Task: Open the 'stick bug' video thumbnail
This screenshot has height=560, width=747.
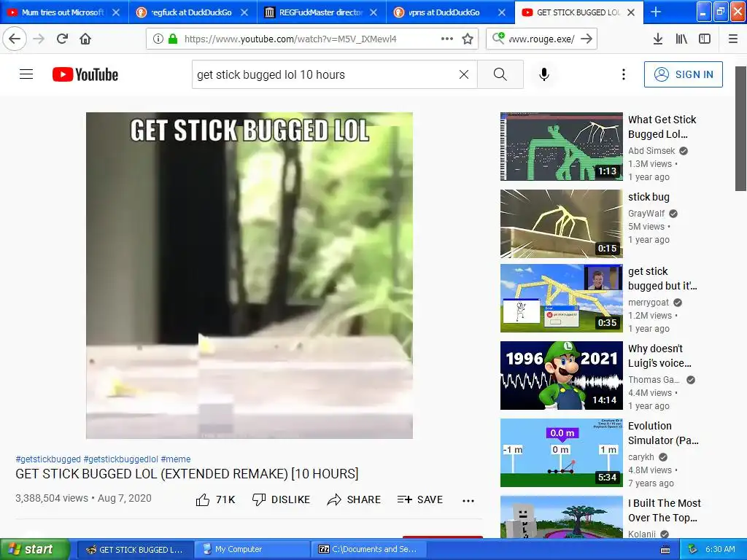Action: [x=561, y=224]
